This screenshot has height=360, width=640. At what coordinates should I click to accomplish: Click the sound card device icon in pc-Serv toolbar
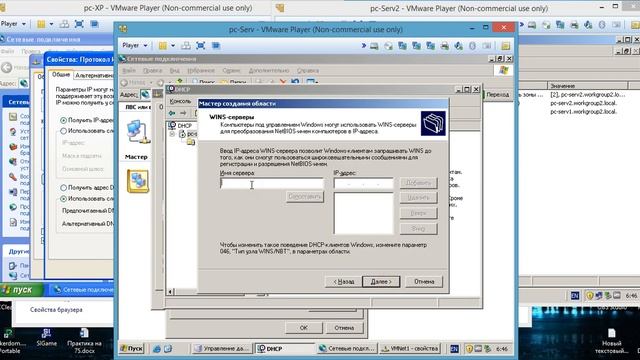[458, 46]
